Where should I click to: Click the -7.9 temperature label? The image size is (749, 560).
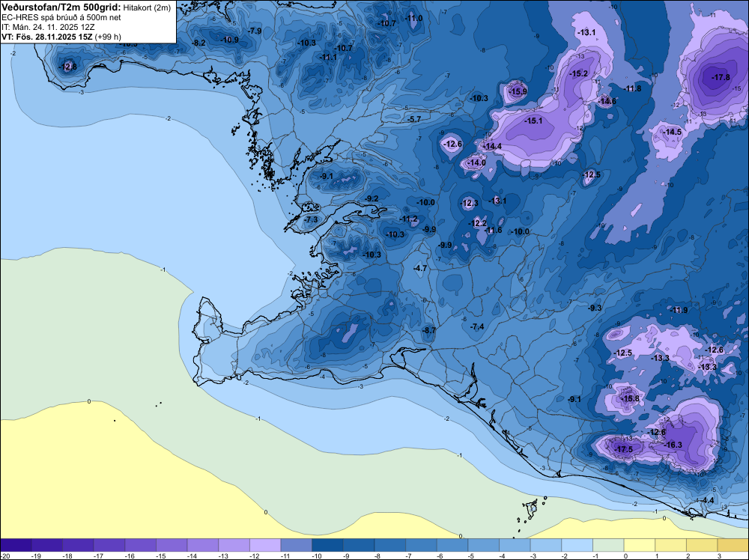(255, 31)
